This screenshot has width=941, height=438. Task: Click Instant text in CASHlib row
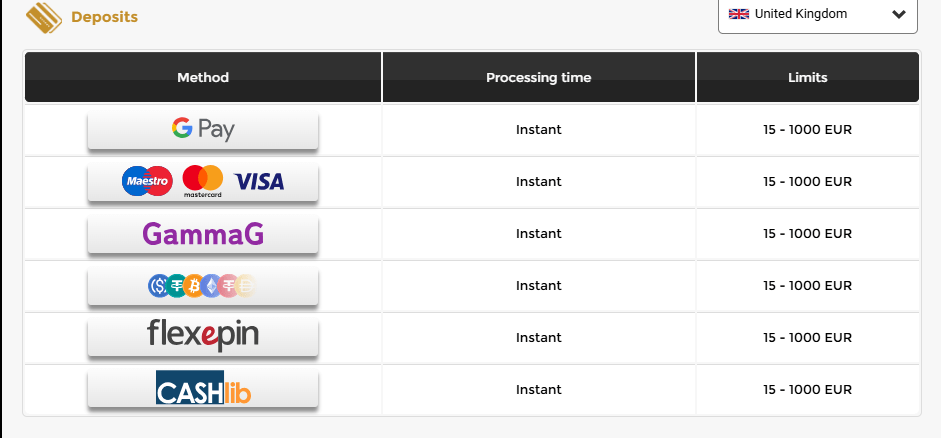click(x=539, y=389)
